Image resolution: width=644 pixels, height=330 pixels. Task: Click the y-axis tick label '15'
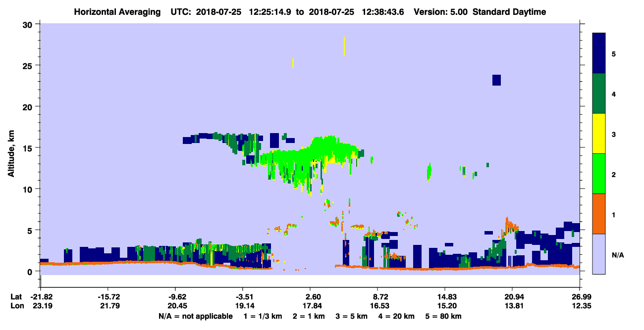(28, 147)
